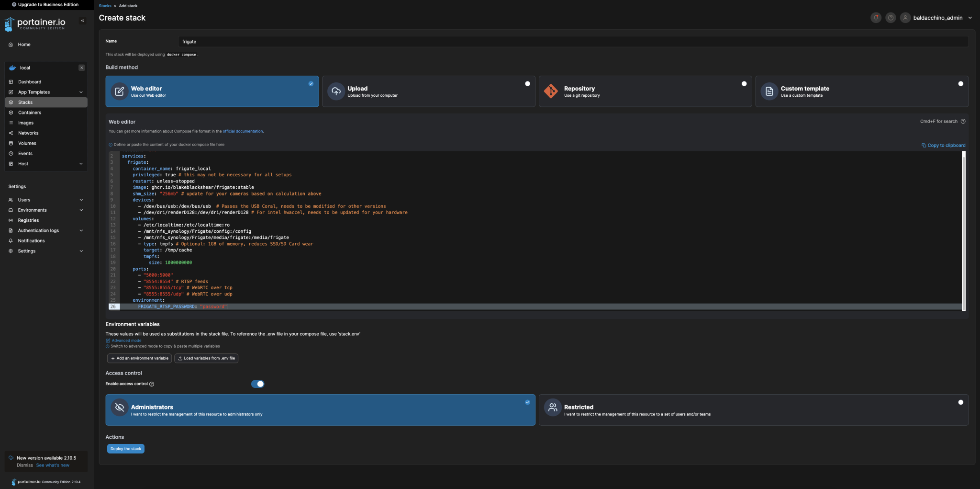Open the official documentation link
The image size is (980, 489).
coord(243,131)
